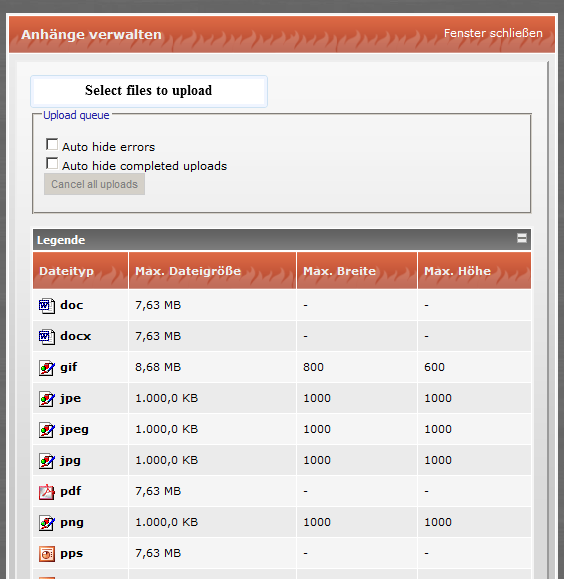This screenshot has height=579, width=564.
Task: Click the png image file icon
Action: 47,523
